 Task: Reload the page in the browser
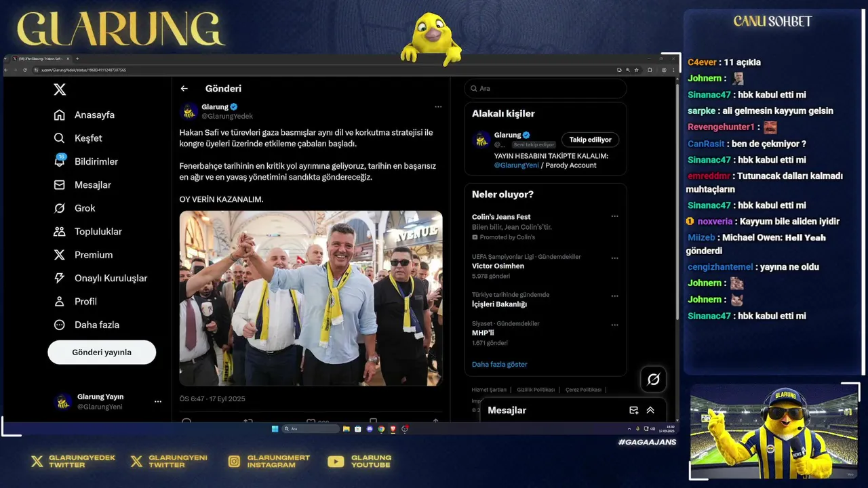click(25, 70)
